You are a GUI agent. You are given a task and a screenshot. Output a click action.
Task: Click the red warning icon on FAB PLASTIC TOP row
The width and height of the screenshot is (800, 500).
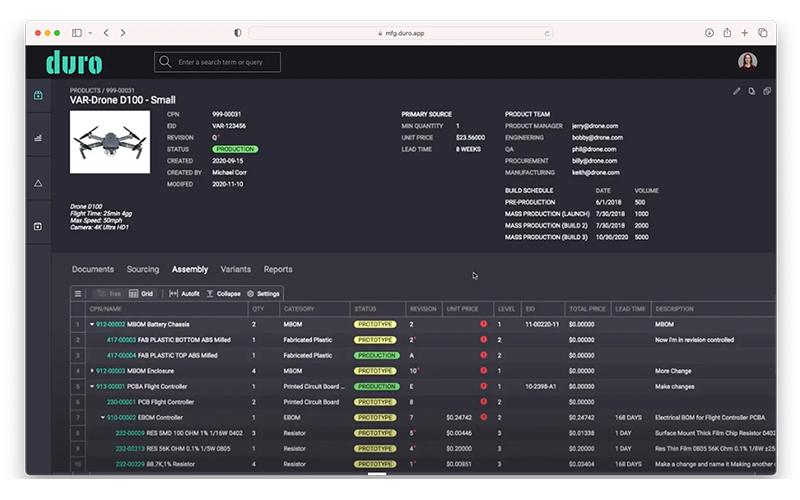pyautogui.click(x=483, y=355)
